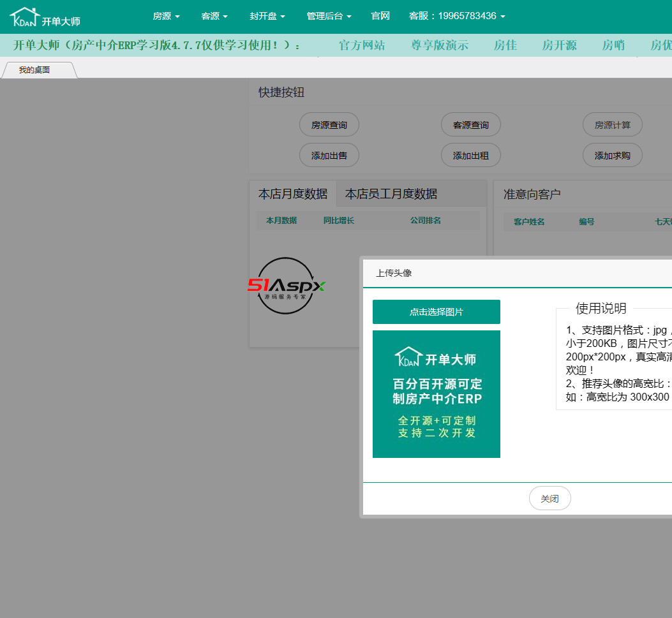The height and width of the screenshot is (618, 672).
Task: Open the 房佳 link
Action: pos(505,45)
